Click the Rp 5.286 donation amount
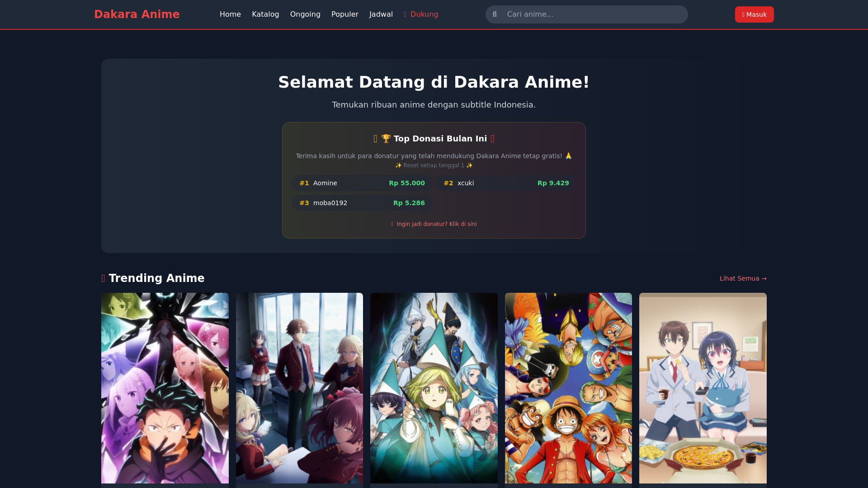Image resolution: width=868 pixels, height=488 pixels. [x=409, y=203]
